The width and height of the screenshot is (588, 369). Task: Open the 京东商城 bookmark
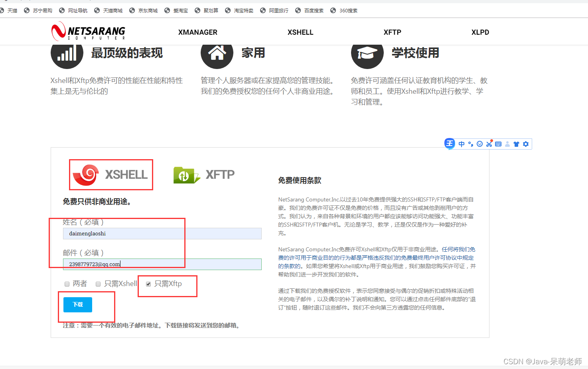(144, 11)
